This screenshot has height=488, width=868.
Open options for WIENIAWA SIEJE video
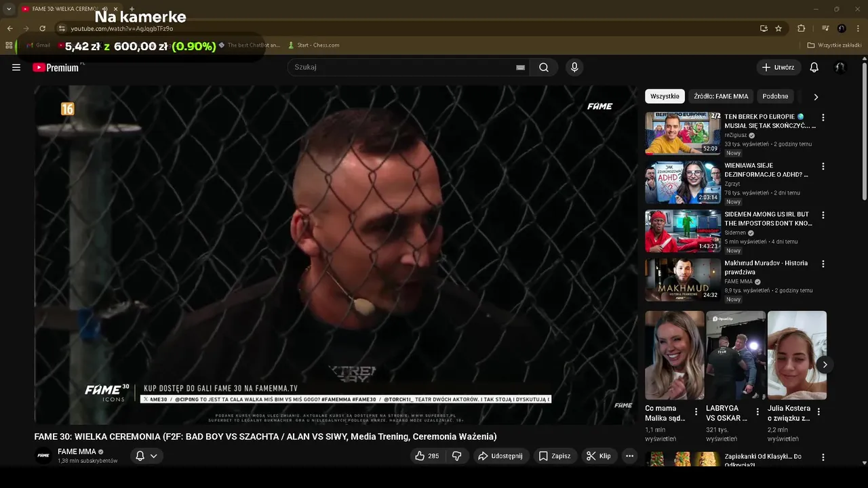(823, 166)
